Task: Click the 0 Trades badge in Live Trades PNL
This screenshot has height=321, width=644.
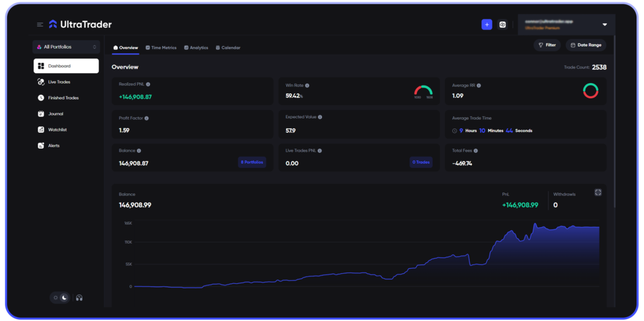Action: click(x=421, y=162)
